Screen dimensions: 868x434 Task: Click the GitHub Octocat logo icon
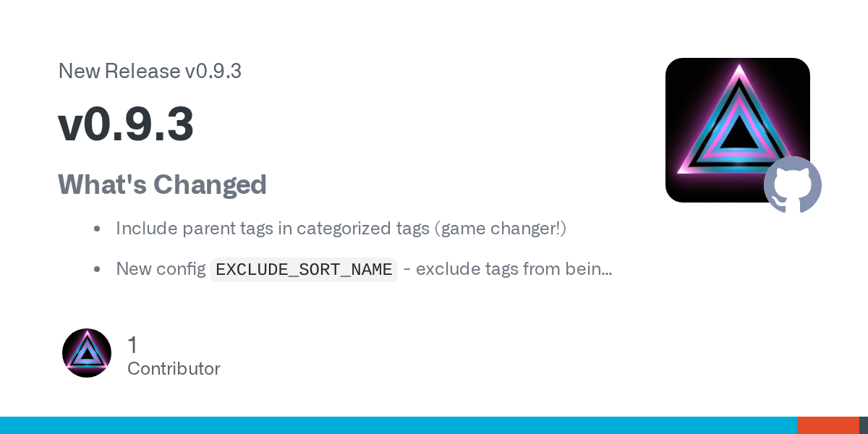pyautogui.click(x=793, y=185)
